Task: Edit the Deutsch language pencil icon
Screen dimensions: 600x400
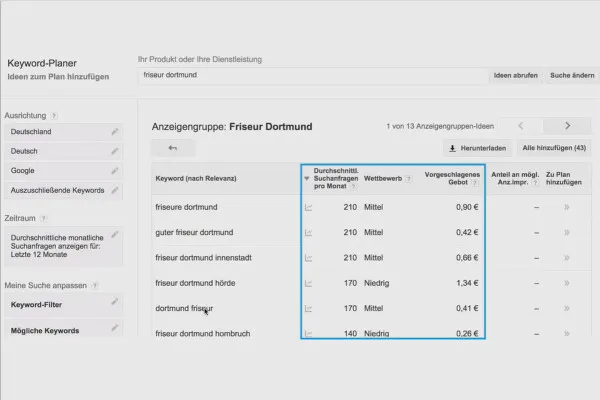Action: click(114, 151)
